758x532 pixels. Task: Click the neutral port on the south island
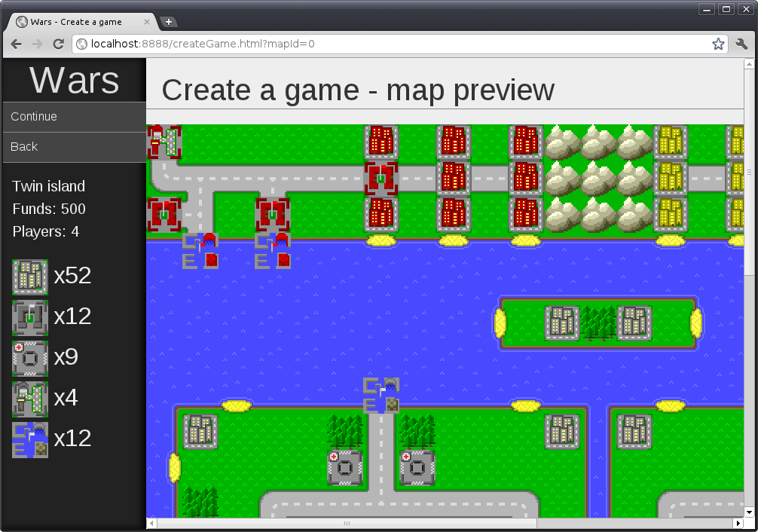point(381,396)
